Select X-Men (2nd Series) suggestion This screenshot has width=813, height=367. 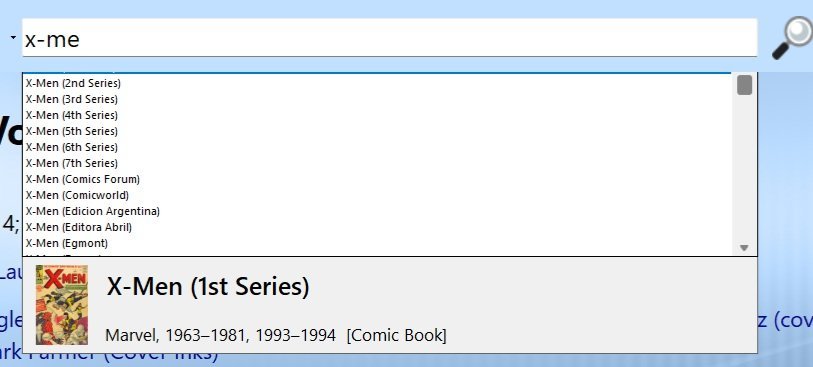(377, 83)
